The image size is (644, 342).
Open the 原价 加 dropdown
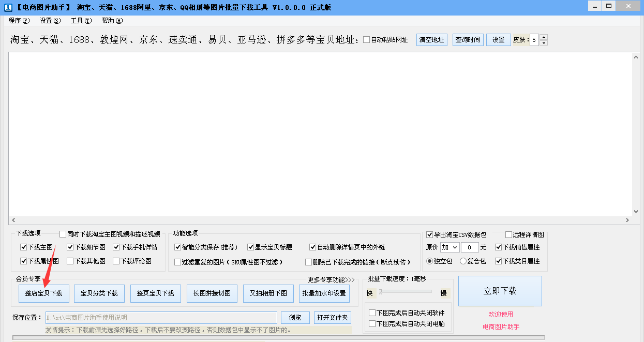point(449,247)
